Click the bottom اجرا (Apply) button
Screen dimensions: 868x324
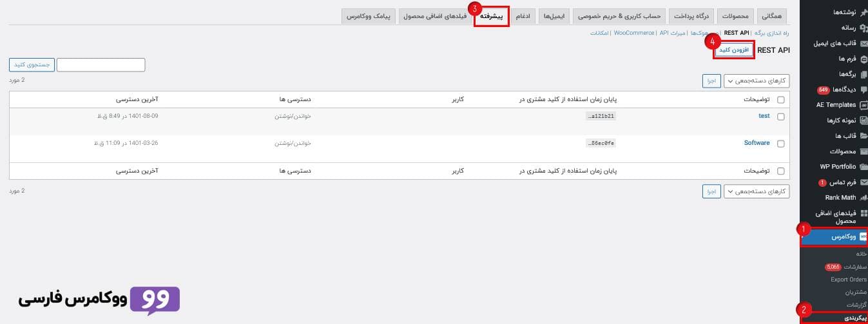tap(711, 191)
